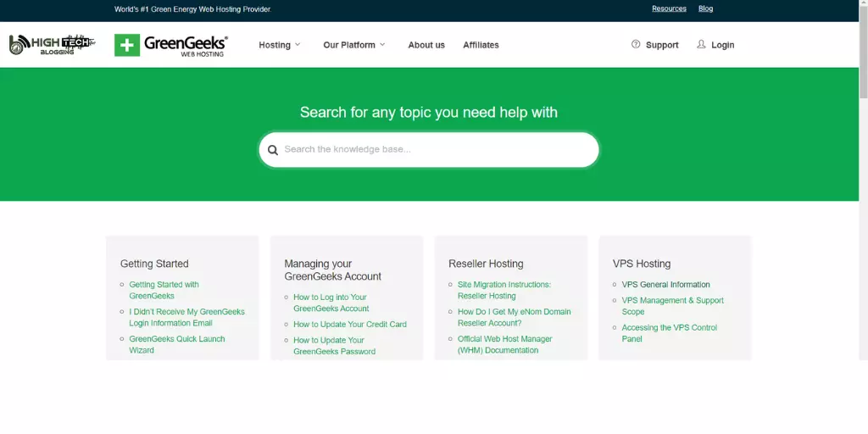This screenshot has height=434, width=868.
Task: Open the Affiliates menu item
Action: [x=481, y=45]
